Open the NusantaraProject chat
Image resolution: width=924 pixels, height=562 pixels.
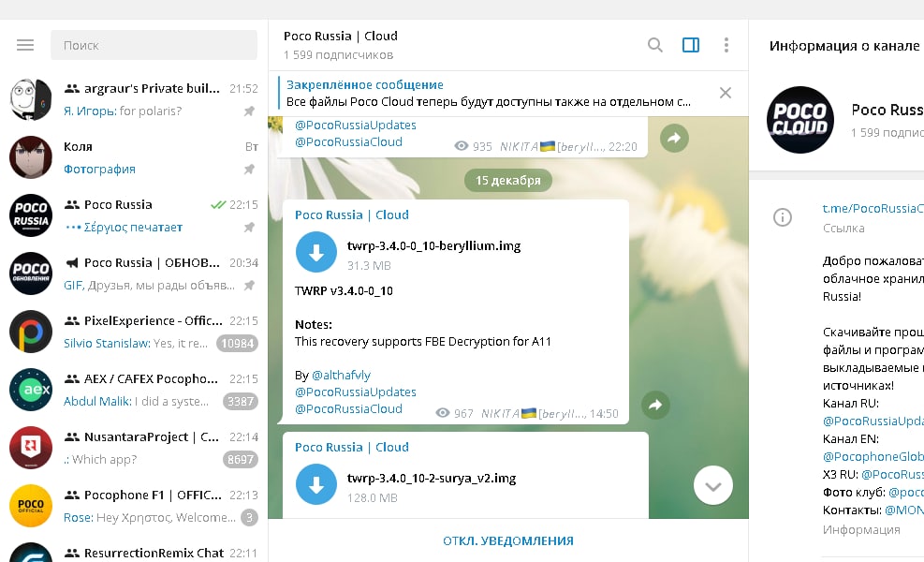pyautogui.click(x=134, y=448)
